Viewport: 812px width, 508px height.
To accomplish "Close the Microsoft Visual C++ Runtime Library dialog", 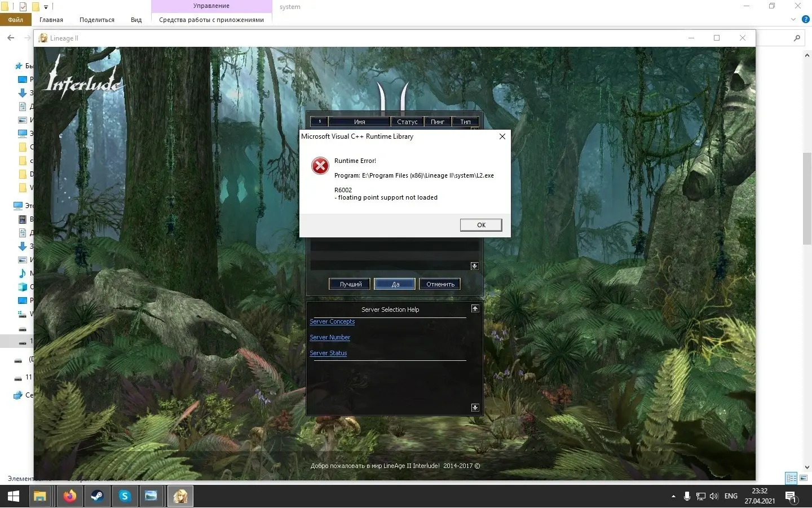I will click(502, 136).
